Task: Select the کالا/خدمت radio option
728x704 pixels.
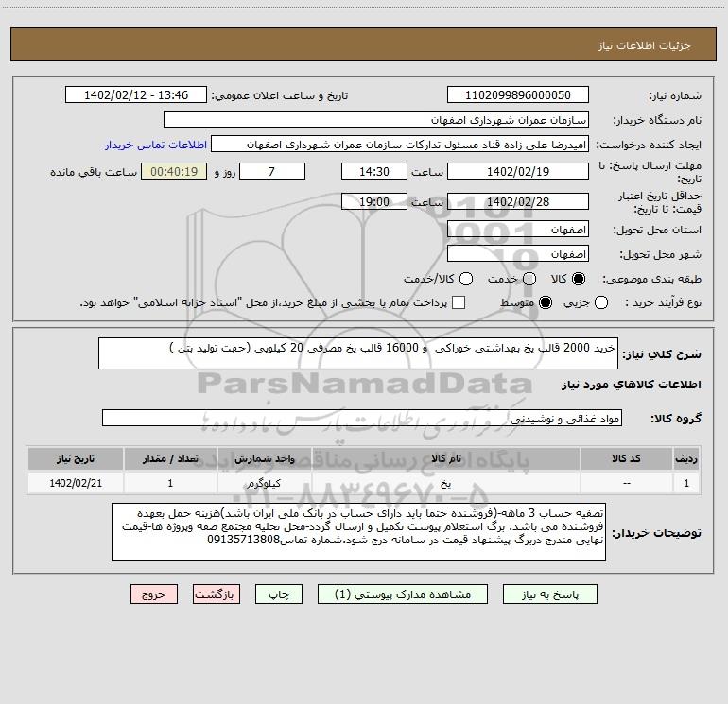Action: tap(466, 279)
